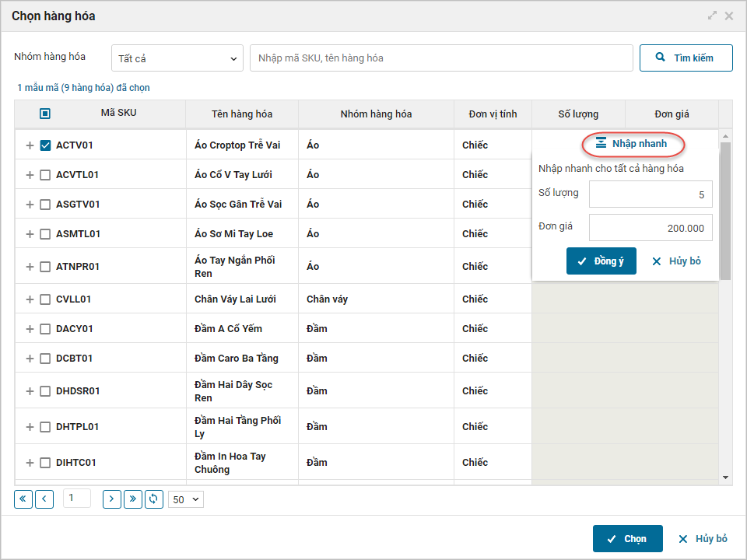747x560 pixels.
Task: Uncheck the ACTV01 product checkbox
Action: (x=45, y=145)
